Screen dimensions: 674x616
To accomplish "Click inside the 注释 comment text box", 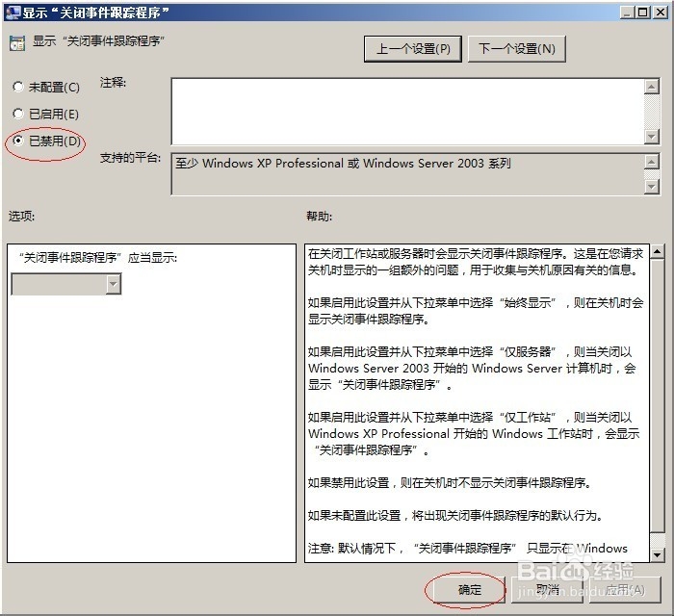I will click(x=407, y=112).
